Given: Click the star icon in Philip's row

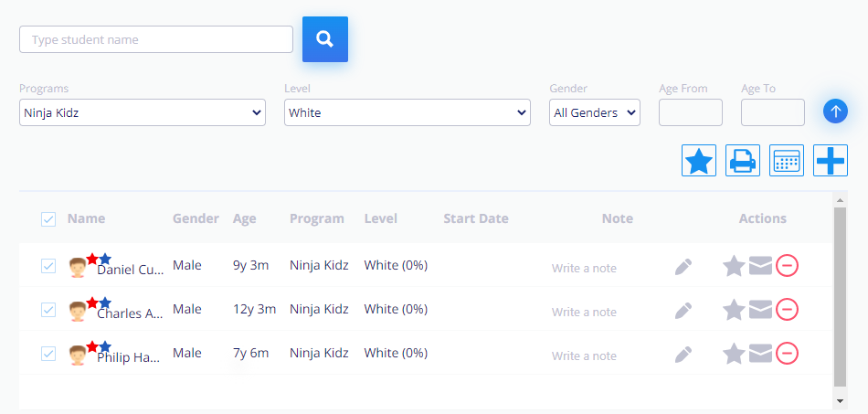Looking at the screenshot, I should (x=734, y=354).
